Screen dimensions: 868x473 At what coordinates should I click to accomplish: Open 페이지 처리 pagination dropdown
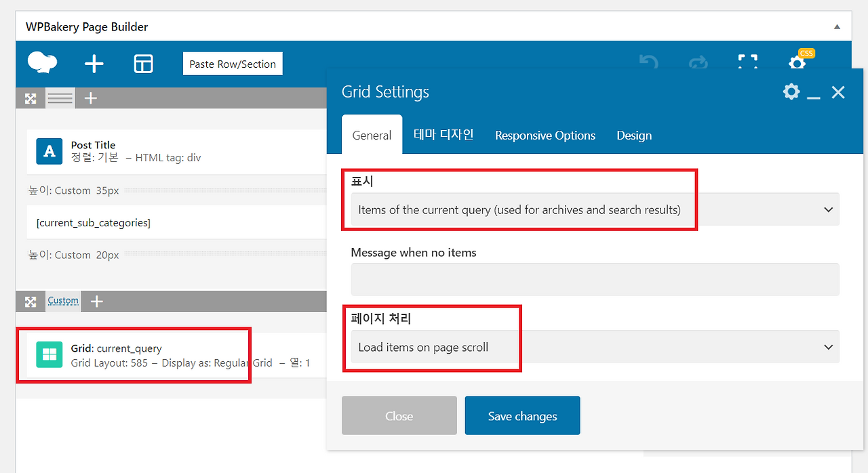click(595, 347)
